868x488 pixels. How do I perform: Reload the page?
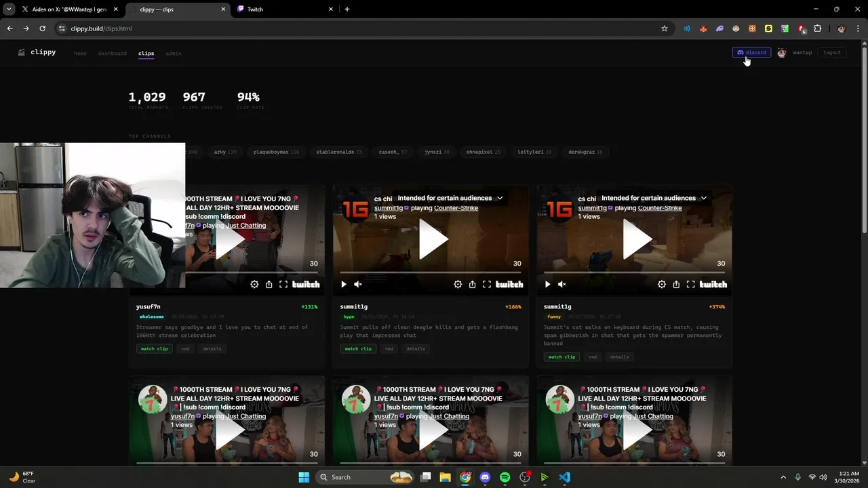(42, 28)
